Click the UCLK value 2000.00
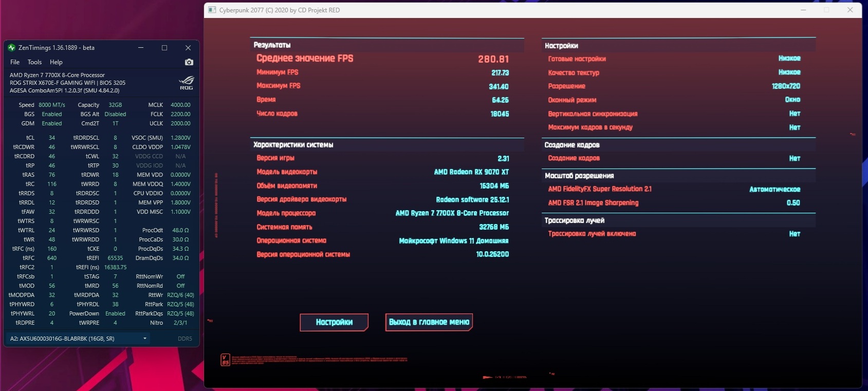868x391 pixels. coord(180,123)
